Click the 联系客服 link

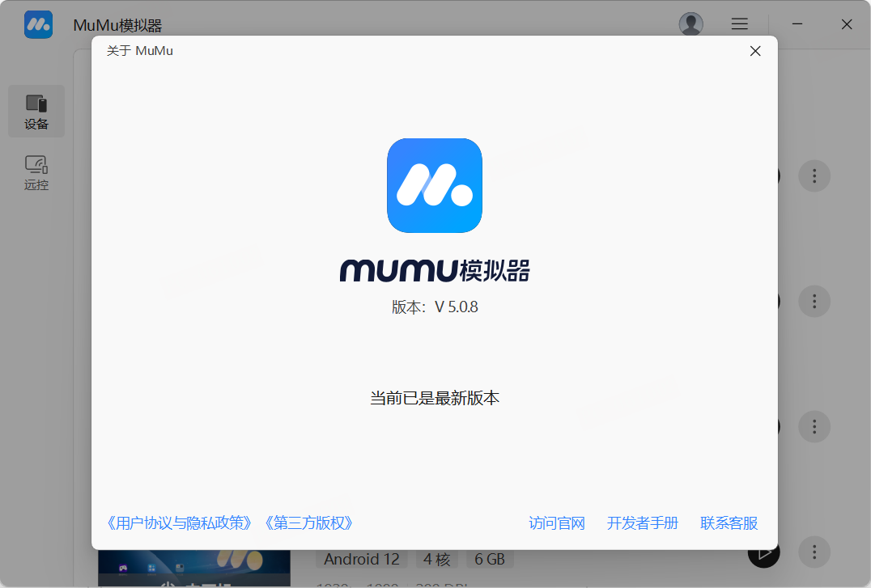729,523
